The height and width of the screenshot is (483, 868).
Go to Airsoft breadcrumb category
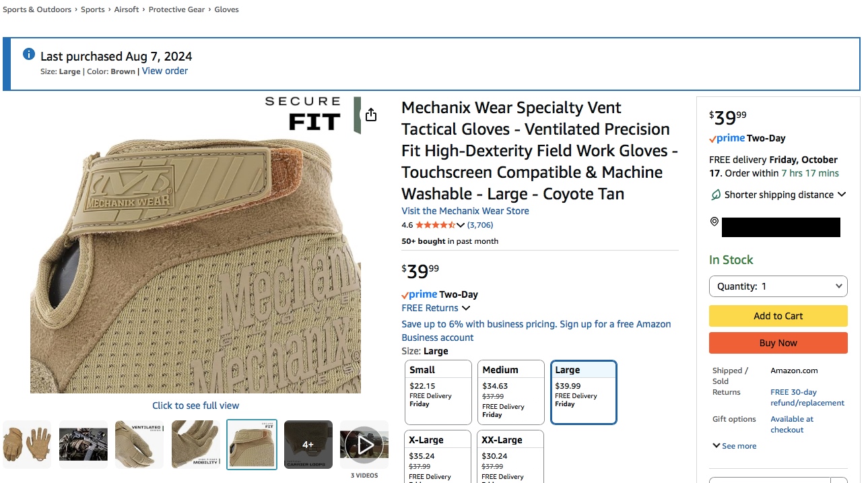127,9
